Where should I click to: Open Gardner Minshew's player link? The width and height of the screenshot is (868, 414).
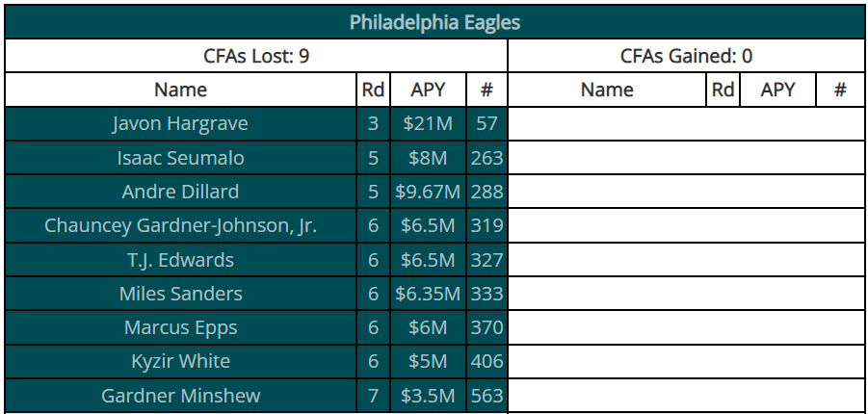coord(180,396)
